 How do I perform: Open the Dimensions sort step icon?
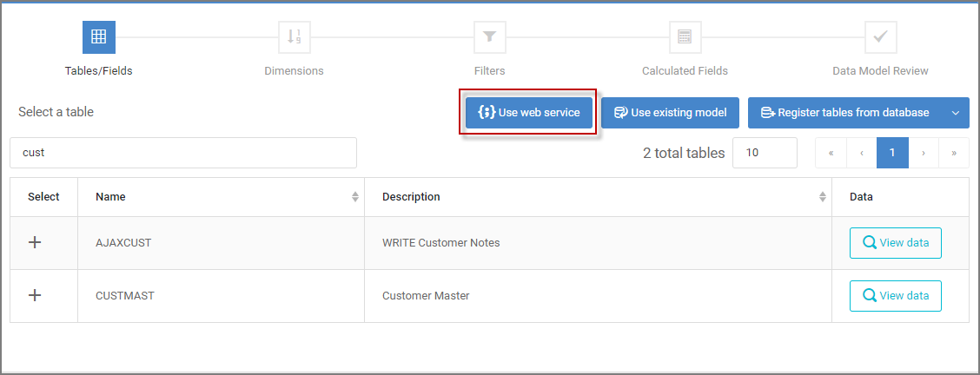295,37
